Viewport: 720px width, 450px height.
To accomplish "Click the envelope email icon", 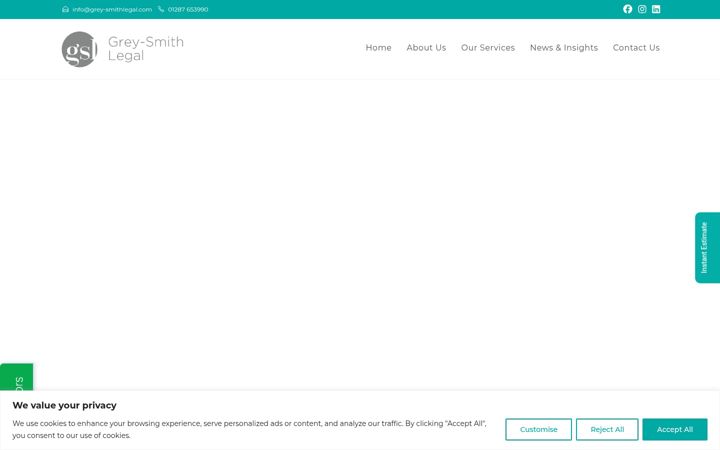I will (x=65, y=9).
